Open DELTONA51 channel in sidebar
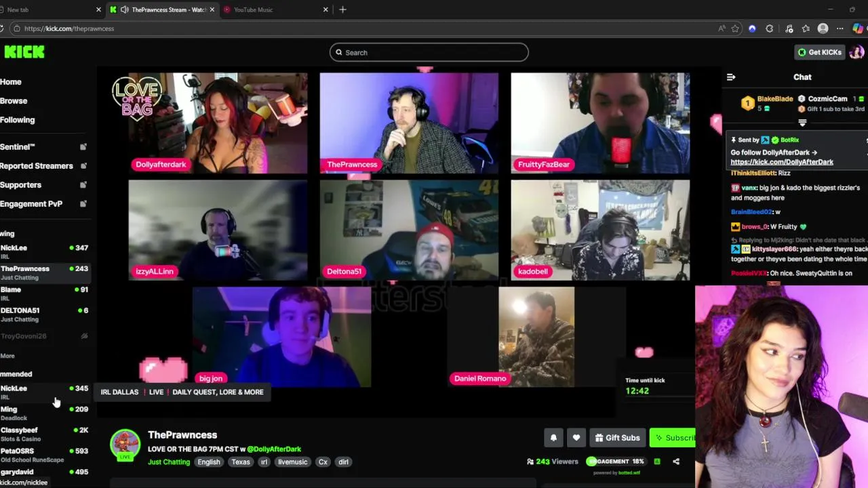This screenshot has width=868, height=488. (44, 314)
